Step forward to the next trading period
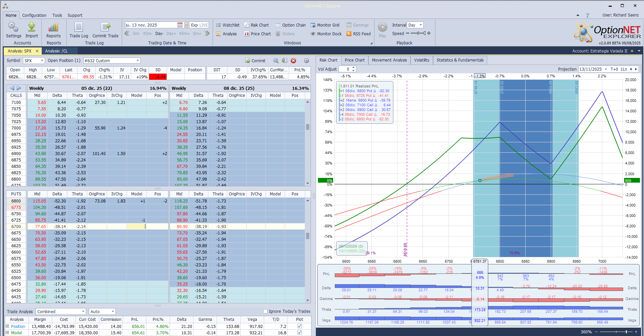 tap(207, 33)
